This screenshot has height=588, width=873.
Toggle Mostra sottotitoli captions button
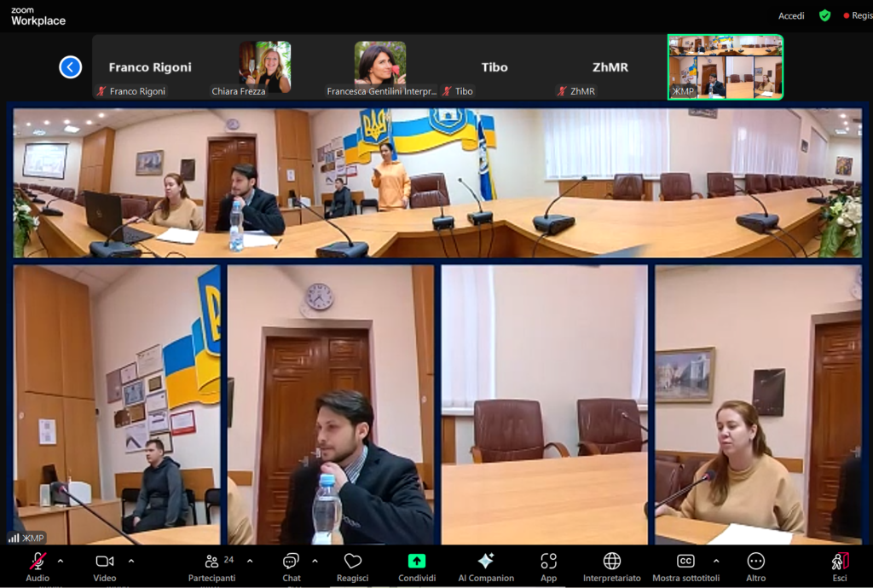[685, 561]
